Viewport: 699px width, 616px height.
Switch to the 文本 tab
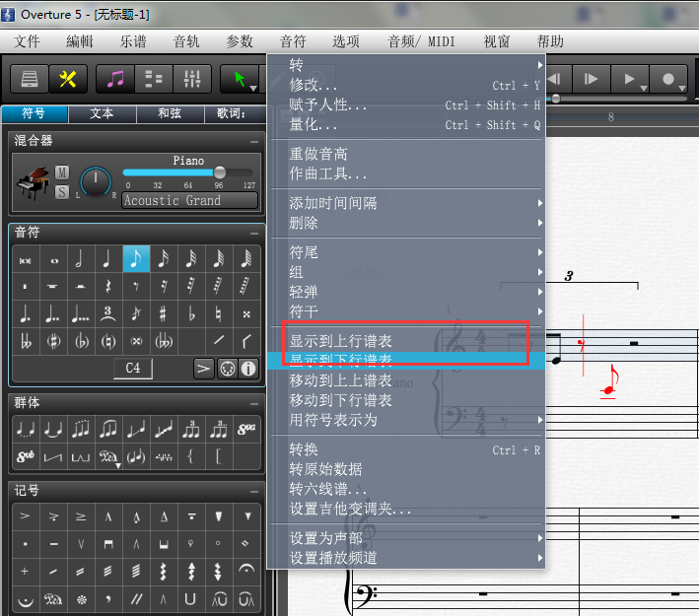pyautogui.click(x=102, y=113)
